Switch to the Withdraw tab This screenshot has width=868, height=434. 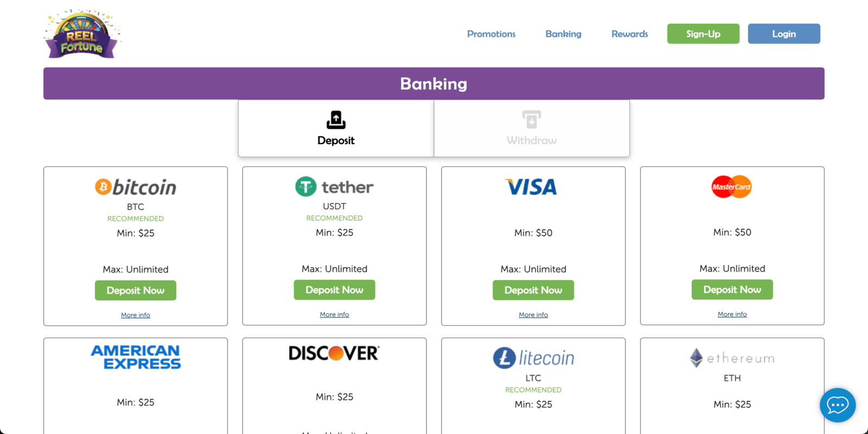point(532,129)
